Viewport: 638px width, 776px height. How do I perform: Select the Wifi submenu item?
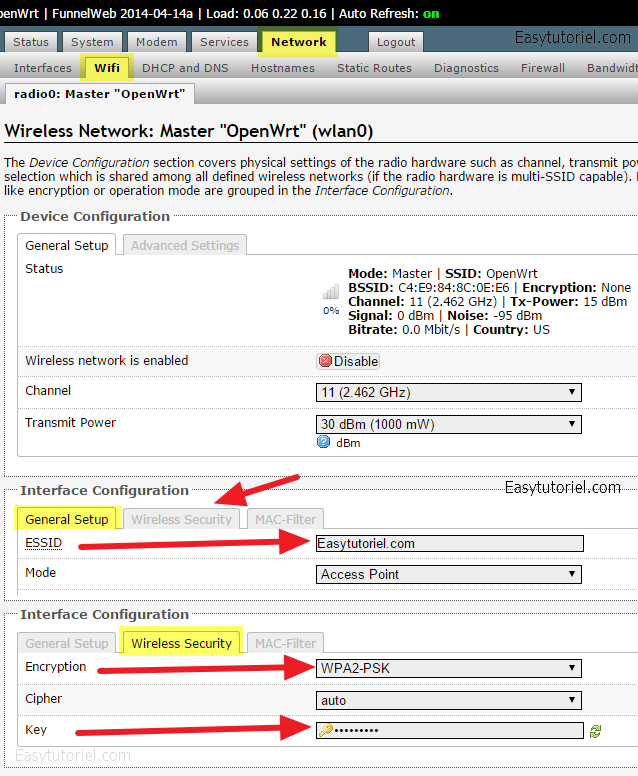[107, 68]
